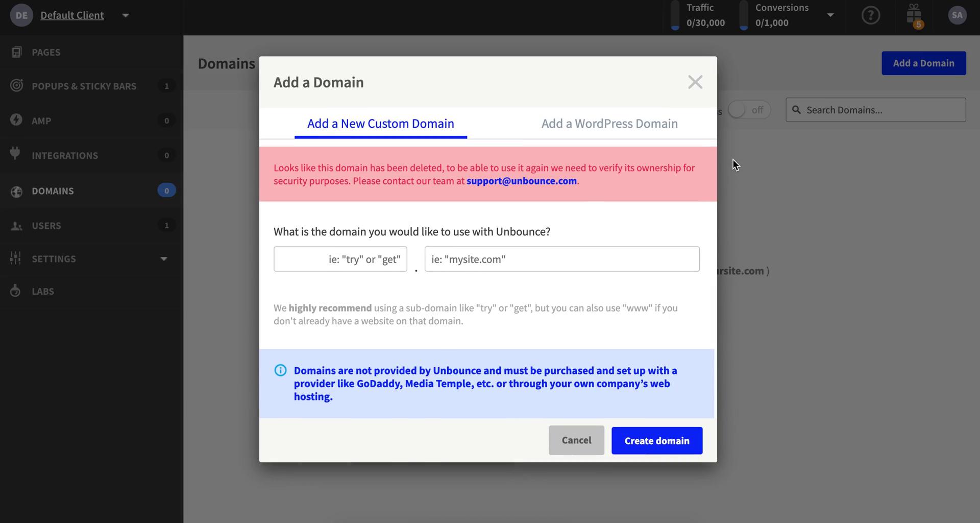This screenshot has width=980, height=523.
Task: Select the Add a New Custom Domain tab
Action: 380,123
